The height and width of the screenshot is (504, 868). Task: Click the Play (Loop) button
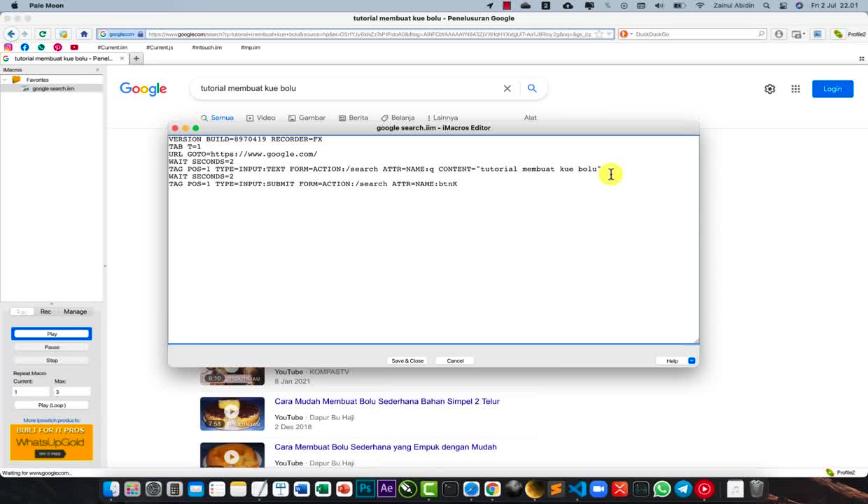(52, 405)
